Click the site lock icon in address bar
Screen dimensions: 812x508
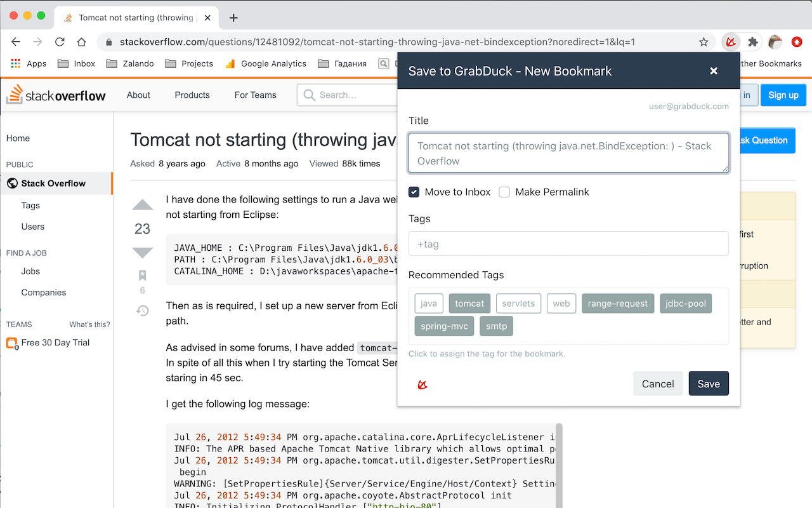[108, 43]
